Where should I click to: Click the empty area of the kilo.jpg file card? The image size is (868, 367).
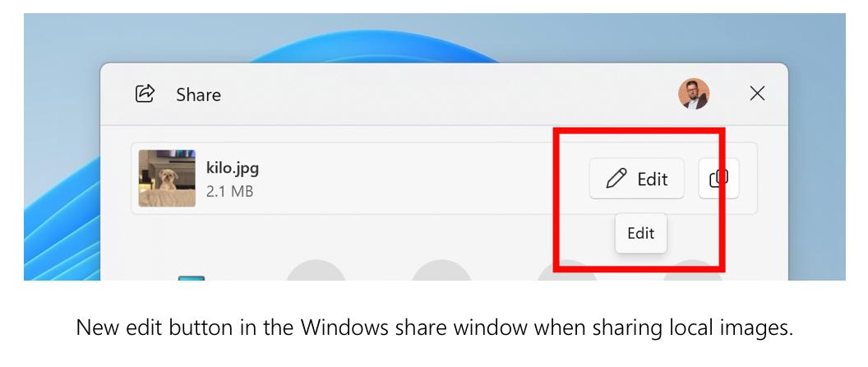point(421,179)
